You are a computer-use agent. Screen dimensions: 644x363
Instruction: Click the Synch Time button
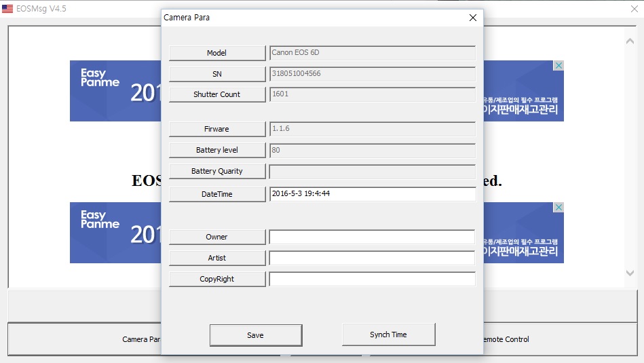click(388, 335)
